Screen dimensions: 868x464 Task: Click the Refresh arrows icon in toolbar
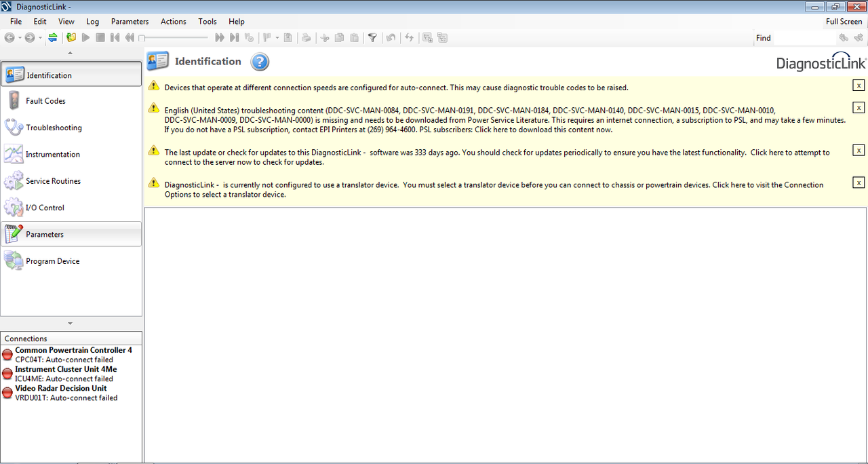(409, 38)
